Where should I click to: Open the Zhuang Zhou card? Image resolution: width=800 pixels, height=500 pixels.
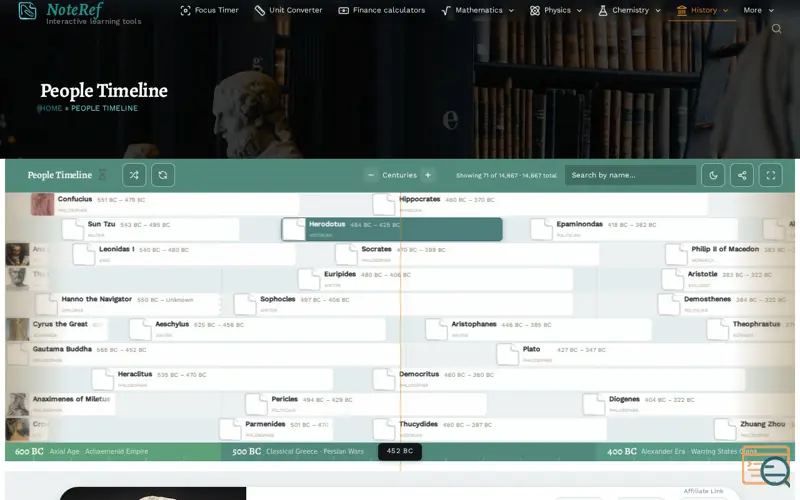pos(754,429)
